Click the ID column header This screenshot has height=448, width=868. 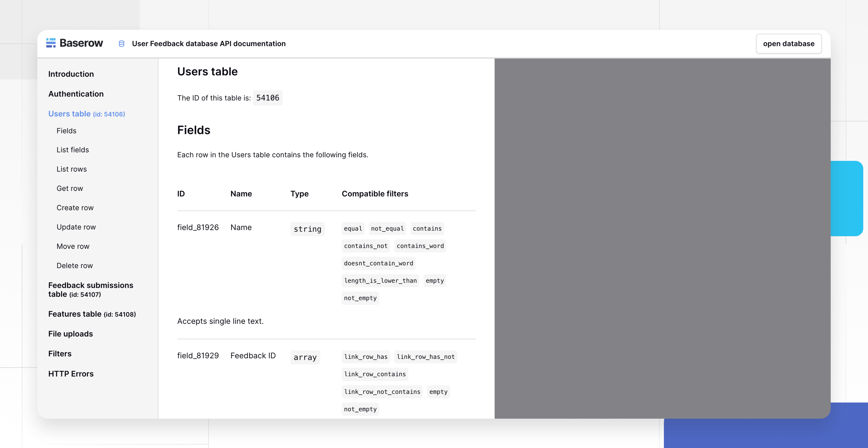point(181,194)
